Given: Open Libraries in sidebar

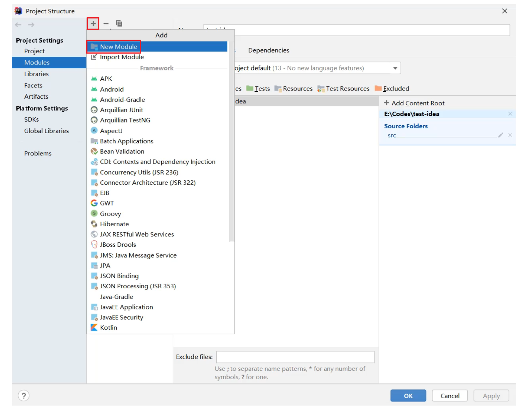Looking at the screenshot, I should pos(36,74).
